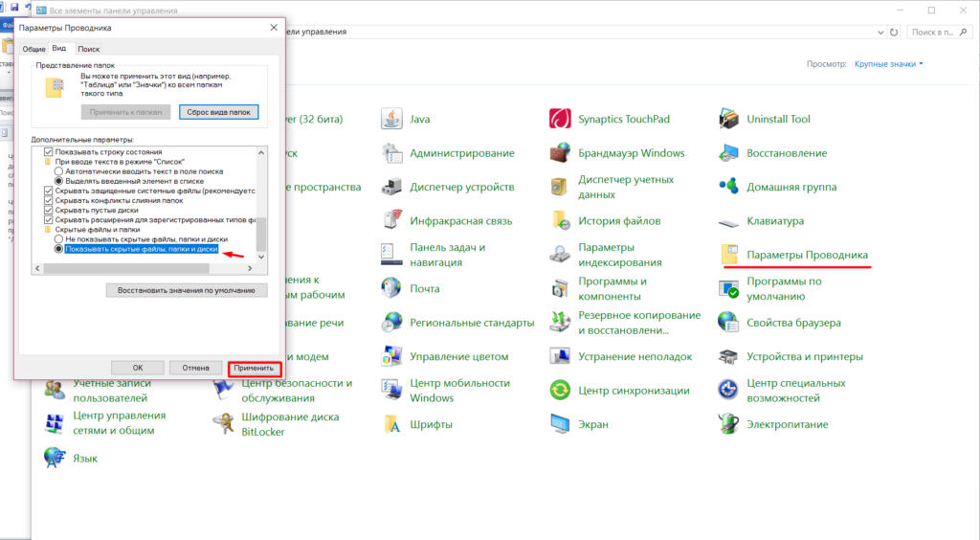Screen dimensions: 980x540
Task: Click 'Восстановить значения по умолчанию' button
Action: [187, 290]
